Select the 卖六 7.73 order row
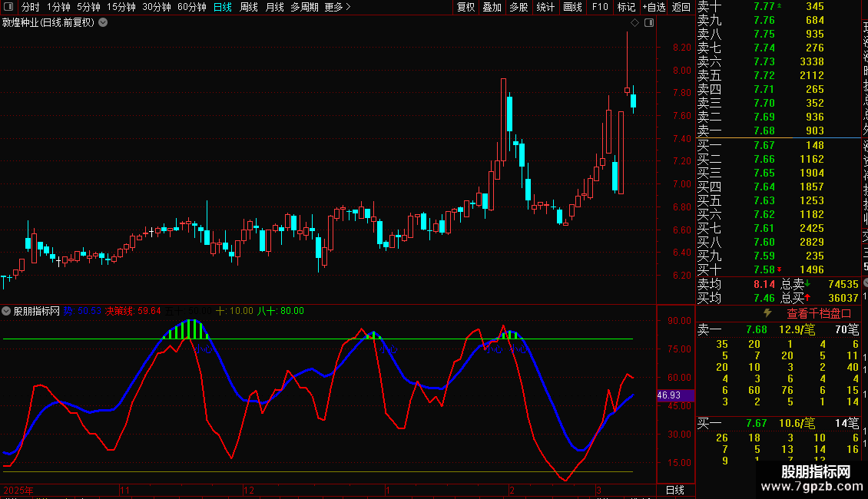This screenshot has width=868, height=499. [778, 62]
